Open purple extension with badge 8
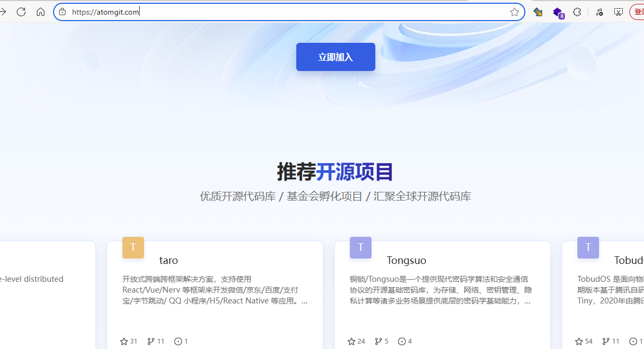Viewport: 644px width, 349px height. (558, 13)
